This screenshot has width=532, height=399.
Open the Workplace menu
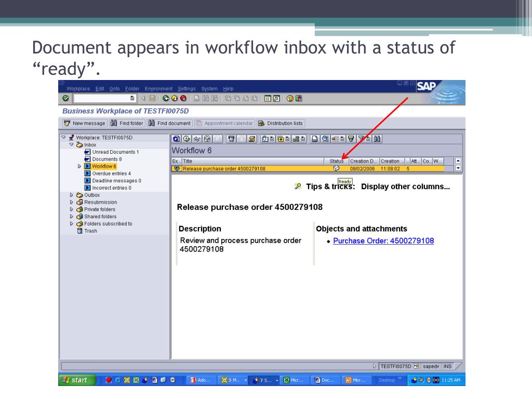coord(78,88)
